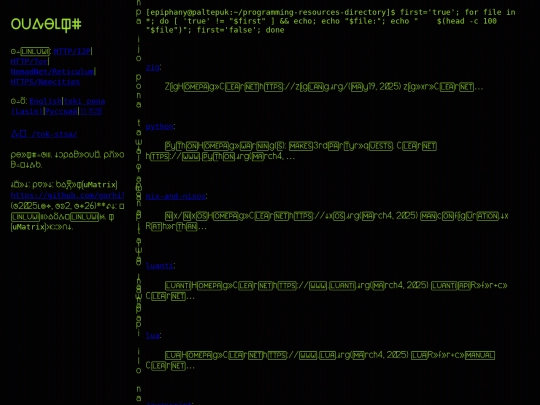The image size is (540, 405).
Task: Click the Python Homepage description text
Action: [x=291, y=151]
